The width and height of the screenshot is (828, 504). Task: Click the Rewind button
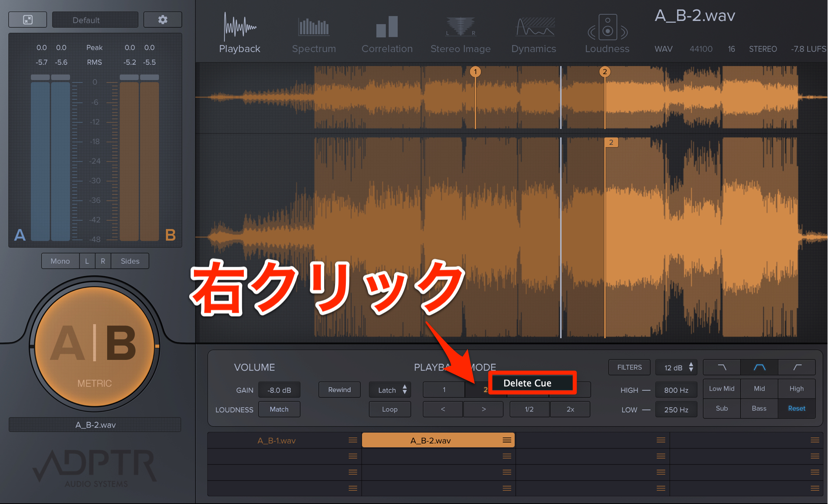(339, 389)
